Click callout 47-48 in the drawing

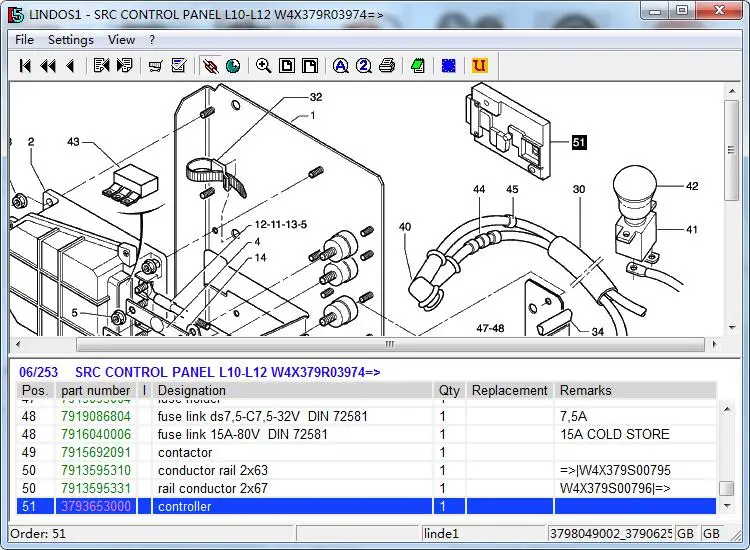pos(490,328)
